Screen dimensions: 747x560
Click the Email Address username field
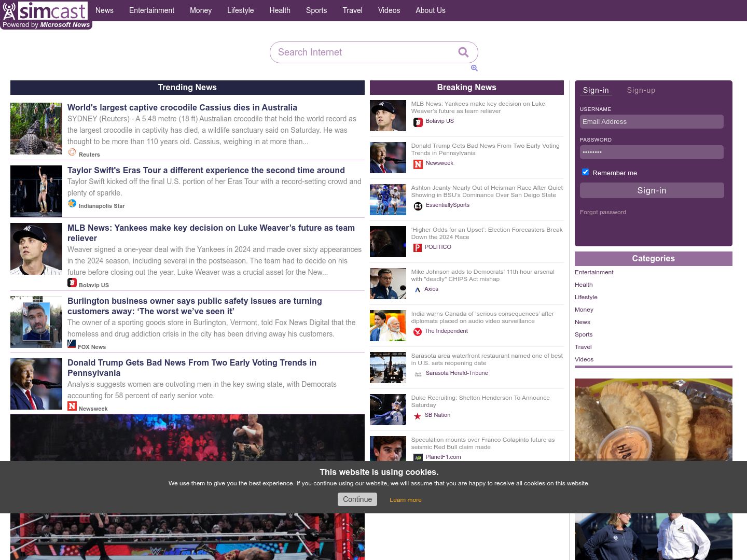click(652, 122)
